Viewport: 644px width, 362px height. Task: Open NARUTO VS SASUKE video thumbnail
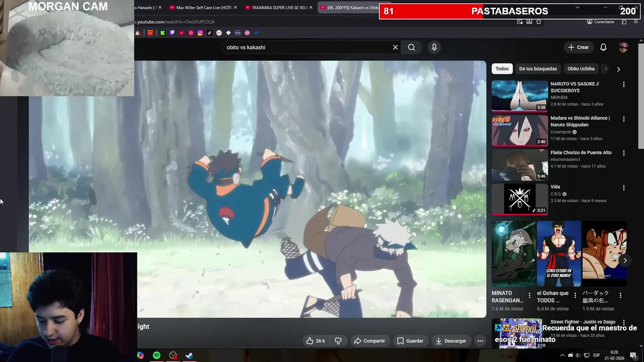click(519, 96)
